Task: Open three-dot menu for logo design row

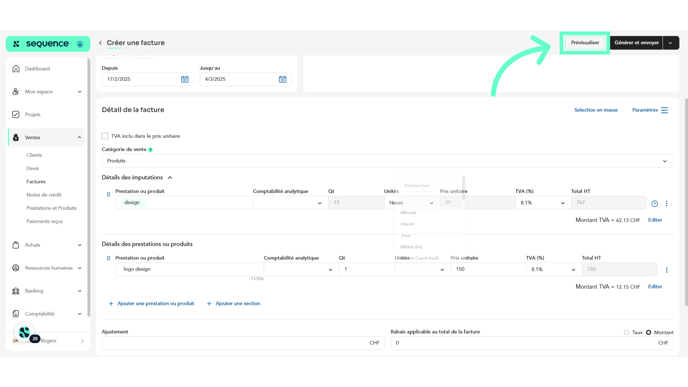Action: coord(666,270)
